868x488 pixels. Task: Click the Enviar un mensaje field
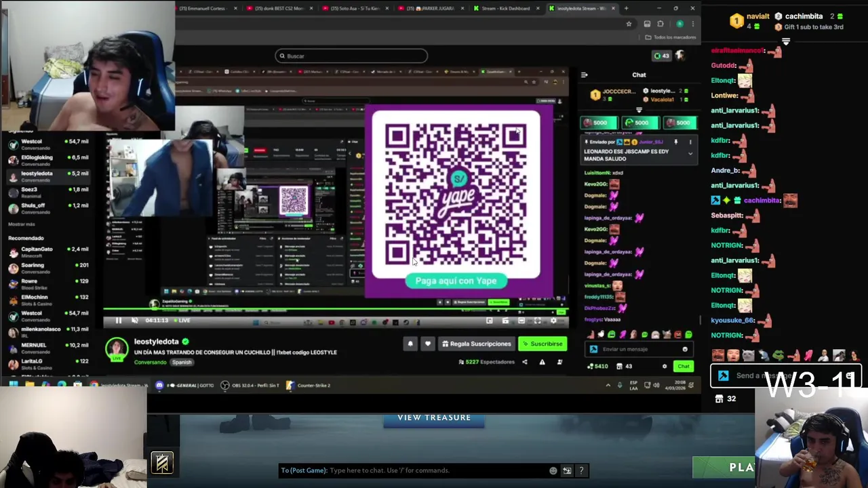(x=640, y=349)
